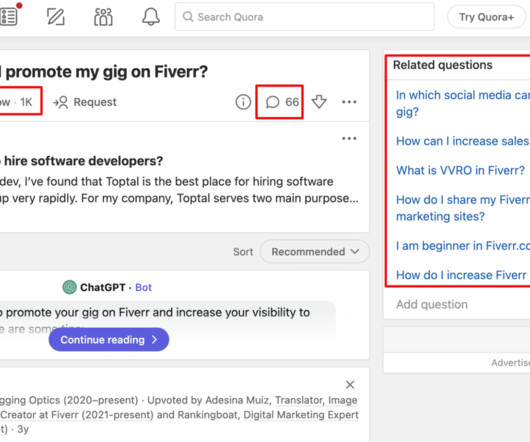Viewport: 530px width, 442px height.
Task: Open the "hire software developers?" promoted headline
Action: 81,161
